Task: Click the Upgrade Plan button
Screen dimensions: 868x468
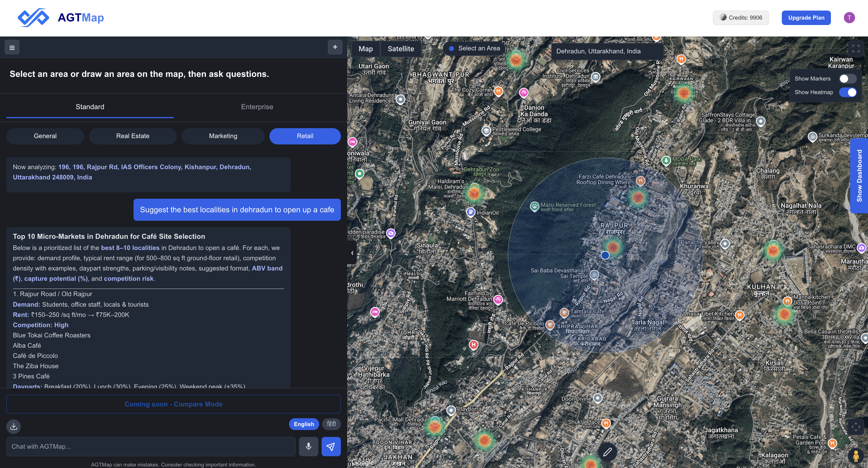Action: point(806,18)
